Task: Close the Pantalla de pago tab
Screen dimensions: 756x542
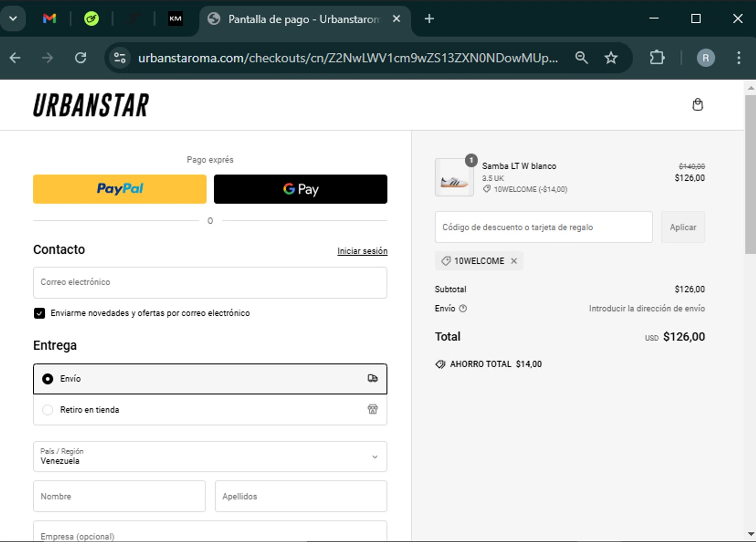Action: pyautogui.click(x=397, y=19)
